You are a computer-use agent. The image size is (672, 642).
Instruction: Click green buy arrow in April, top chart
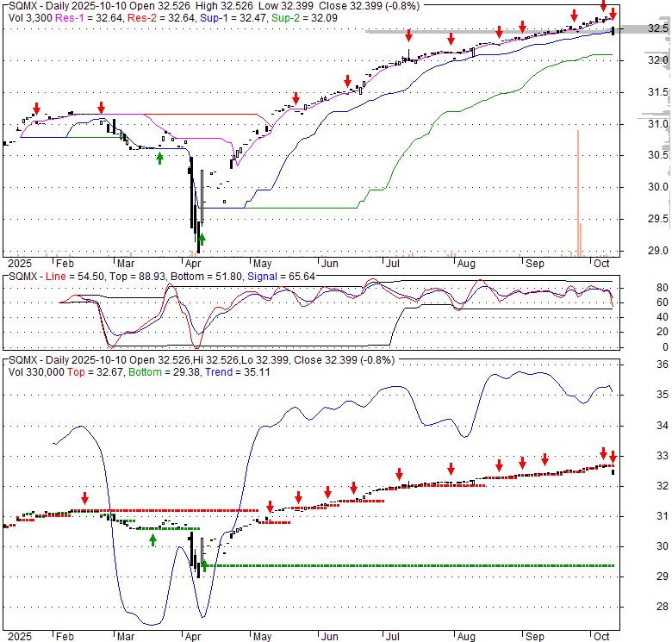coord(202,240)
